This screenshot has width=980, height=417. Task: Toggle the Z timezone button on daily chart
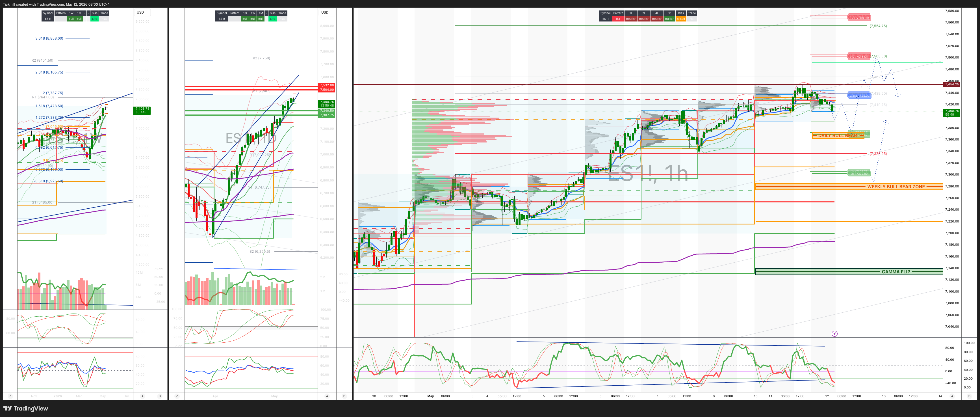[177, 396]
